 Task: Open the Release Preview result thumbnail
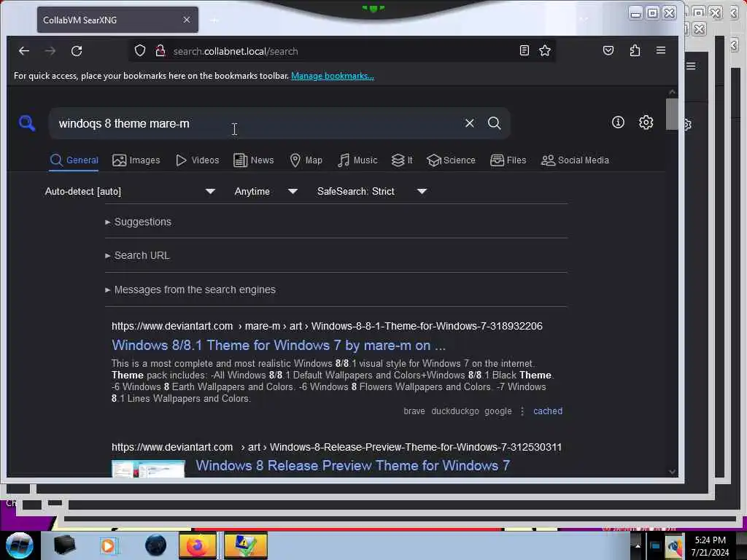click(148, 469)
